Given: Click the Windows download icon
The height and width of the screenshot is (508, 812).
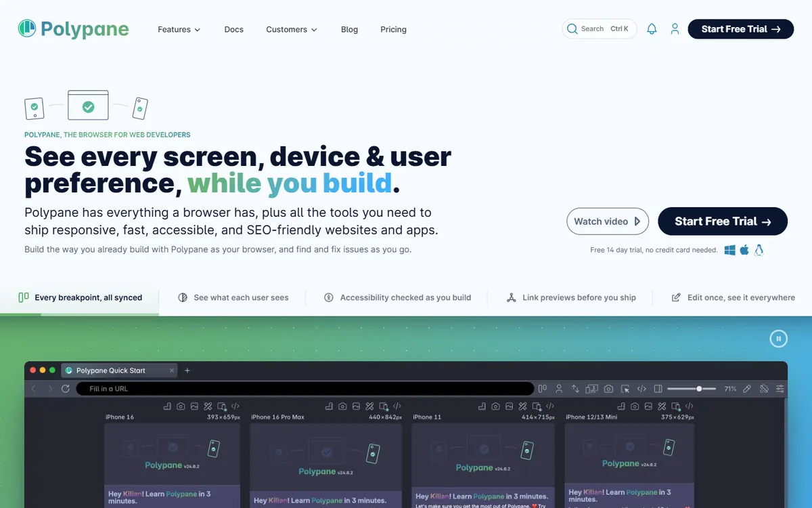Looking at the screenshot, I should (729, 250).
